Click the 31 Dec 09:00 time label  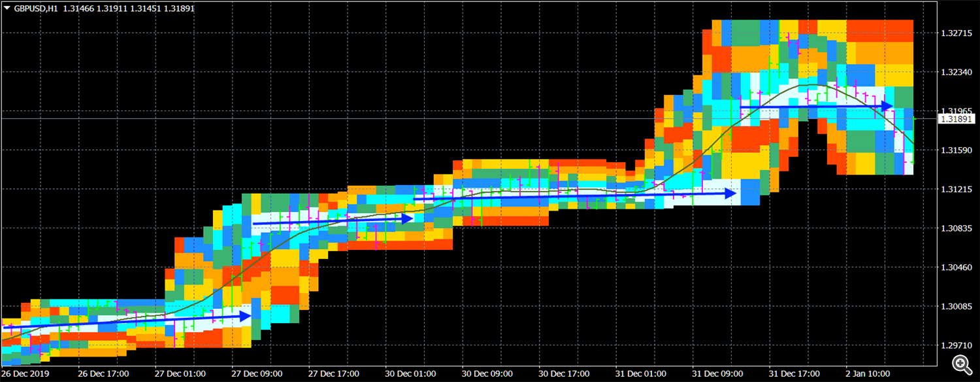pyautogui.click(x=718, y=374)
